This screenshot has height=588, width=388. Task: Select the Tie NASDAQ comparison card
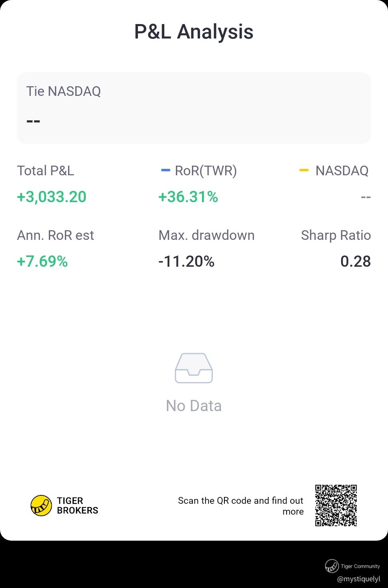[x=194, y=108]
